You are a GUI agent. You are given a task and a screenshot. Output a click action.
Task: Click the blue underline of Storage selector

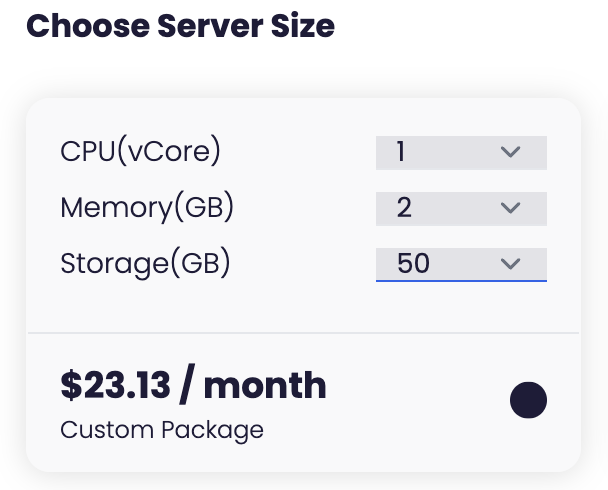coord(460,281)
